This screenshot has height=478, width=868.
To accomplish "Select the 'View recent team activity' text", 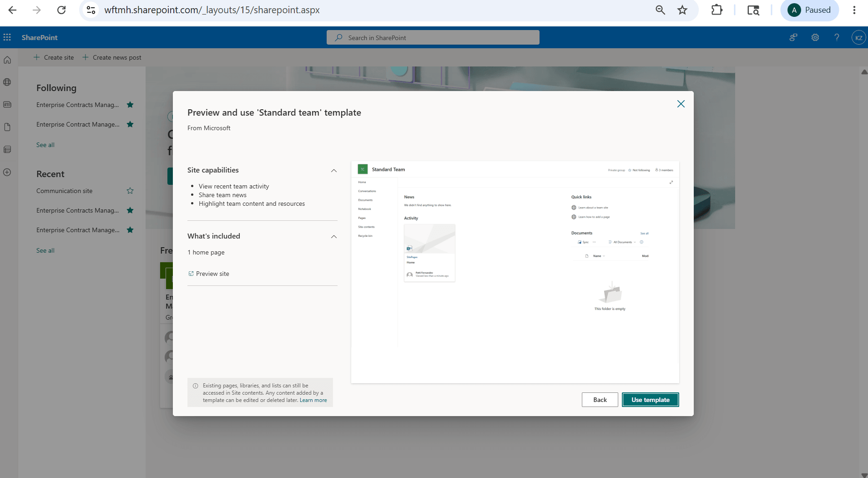I will [x=234, y=186].
